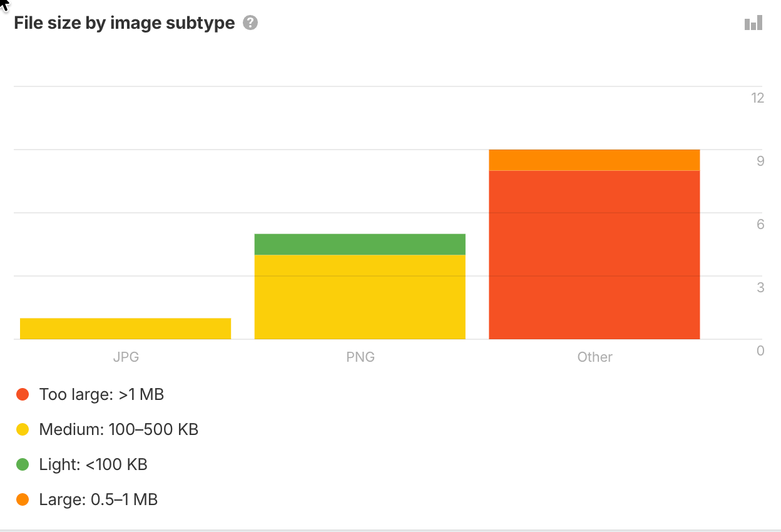781x532 pixels.
Task: Click the 'Light: <100 KB' legend label
Action: (93, 464)
